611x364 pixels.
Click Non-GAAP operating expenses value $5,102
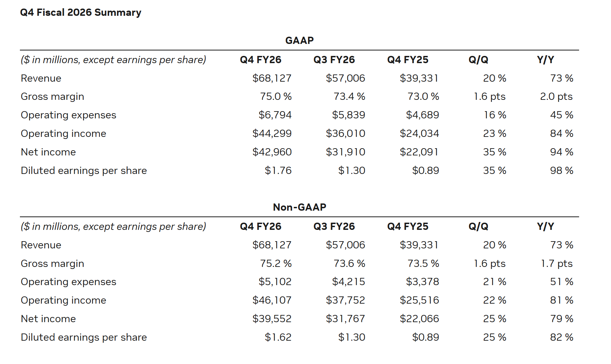275,282
